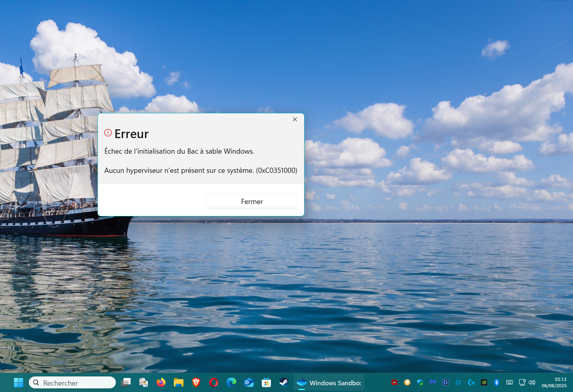Open the volume control tray icon
Screen dimensions: 573x392
click(x=532, y=382)
